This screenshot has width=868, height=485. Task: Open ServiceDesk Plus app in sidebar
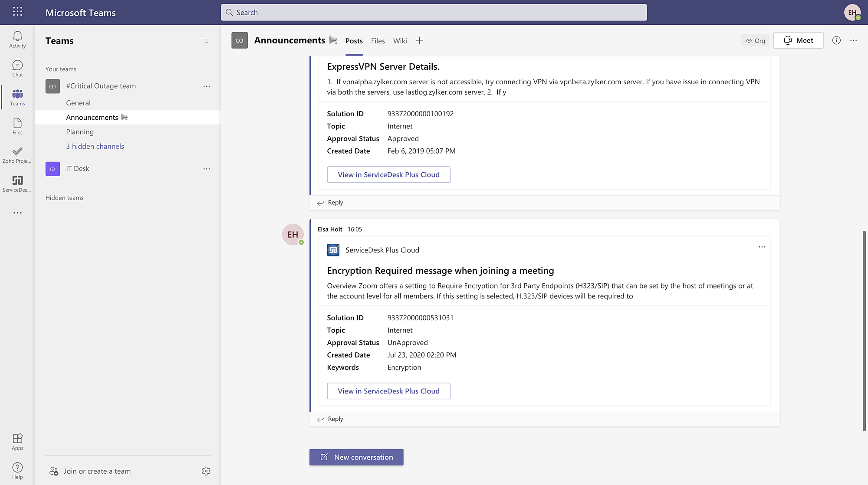click(17, 184)
